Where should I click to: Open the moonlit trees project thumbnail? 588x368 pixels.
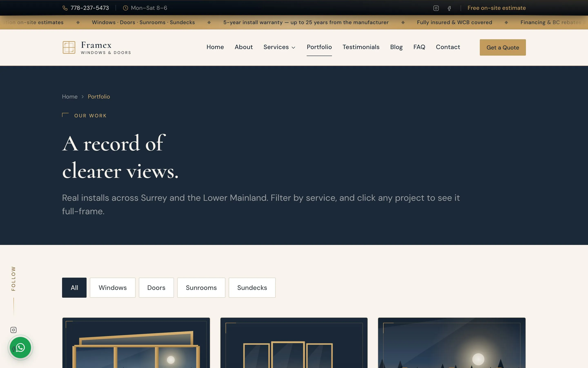(452, 343)
